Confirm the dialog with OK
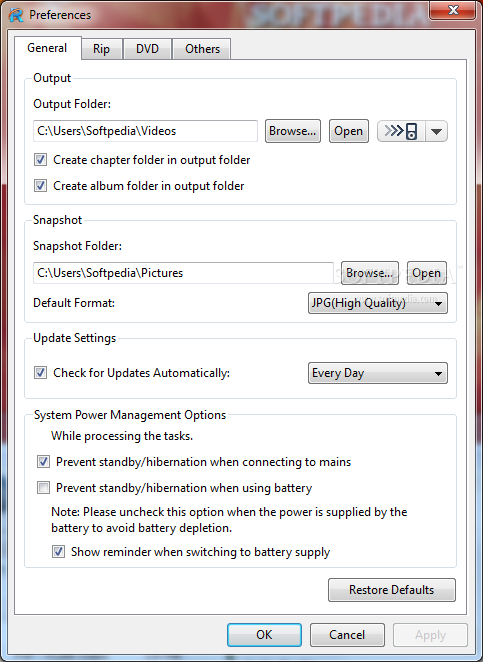Image resolution: width=483 pixels, height=662 pixels. [264, 635]
